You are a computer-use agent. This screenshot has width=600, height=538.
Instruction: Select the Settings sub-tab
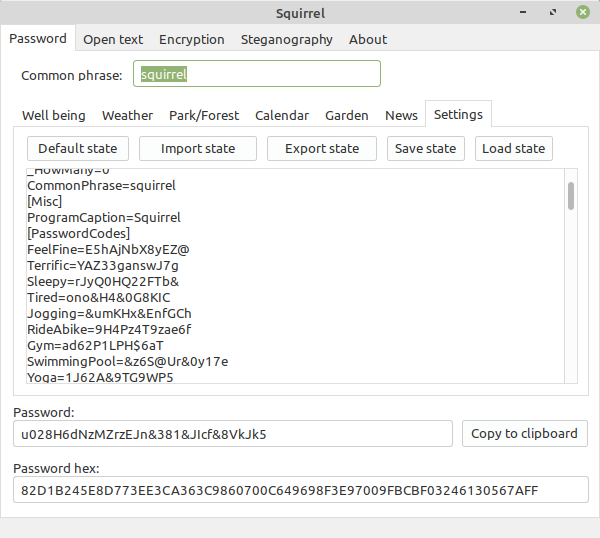coord(458,114)
